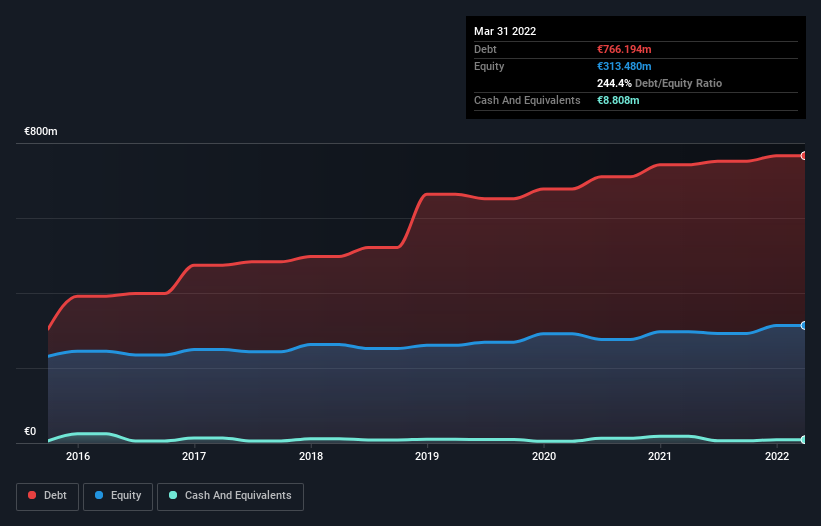Click the 2019 x-axis label
The image size is (821, 526).
pos(427,456)
